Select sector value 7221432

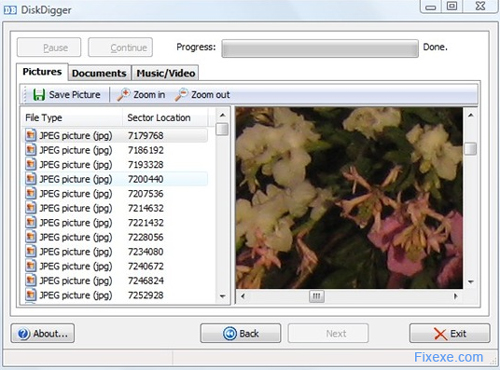(x=146, y=223)
